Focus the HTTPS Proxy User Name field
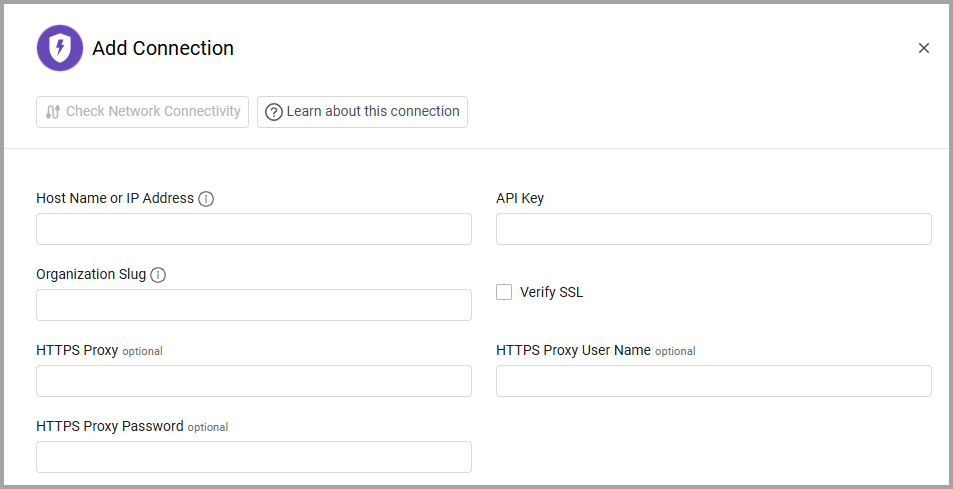 coord(713,381)
